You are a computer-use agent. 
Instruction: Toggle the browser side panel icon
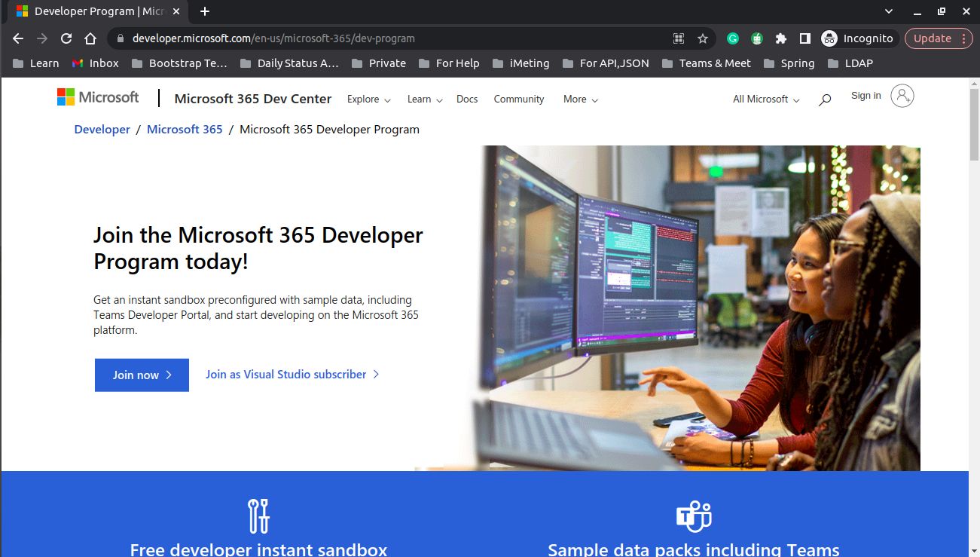(x=804, y=38)
